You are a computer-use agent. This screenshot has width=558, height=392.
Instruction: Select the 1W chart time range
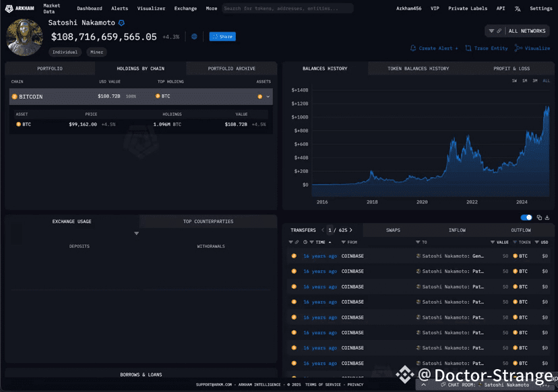[x=514, y=81]
